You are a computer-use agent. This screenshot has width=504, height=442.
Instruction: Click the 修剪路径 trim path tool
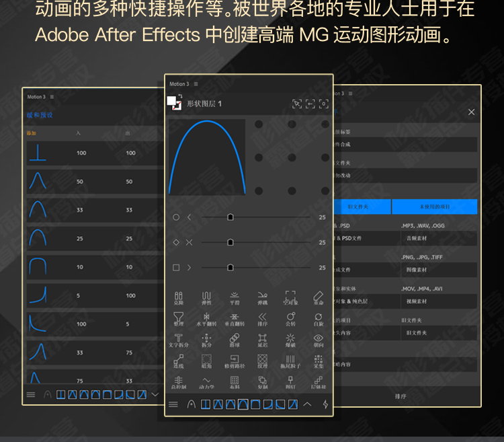235,361
